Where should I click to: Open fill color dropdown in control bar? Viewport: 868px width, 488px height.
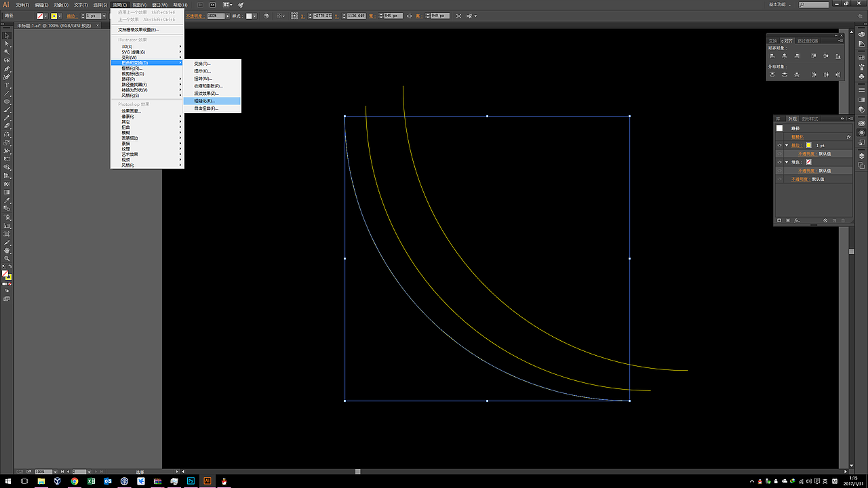46,16
